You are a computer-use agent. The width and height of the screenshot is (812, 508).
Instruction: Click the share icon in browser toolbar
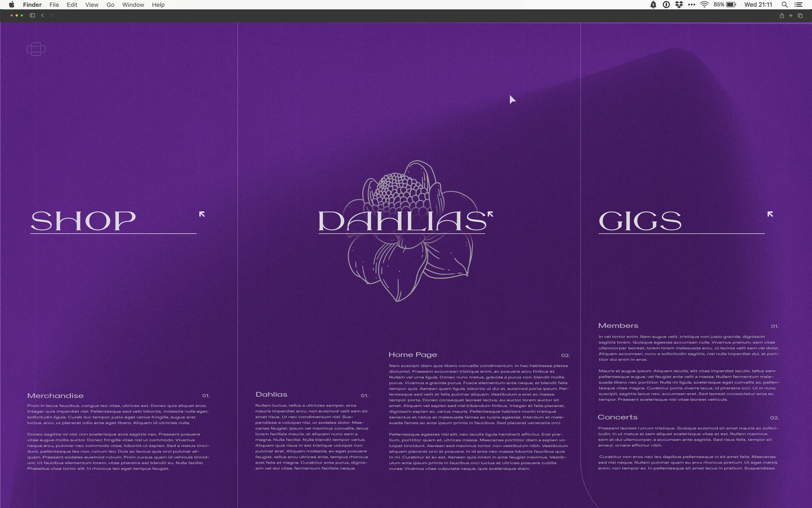click(782, 15)
